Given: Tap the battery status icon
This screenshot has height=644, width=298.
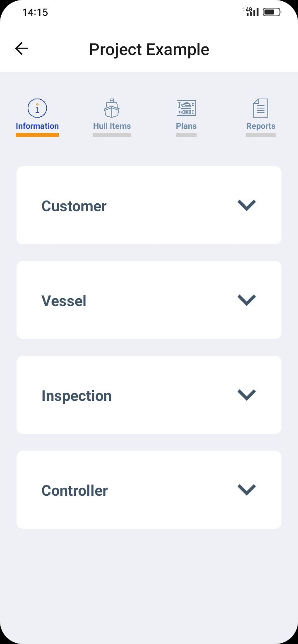Looking at the screenshot, I should click(x=272, y=12).
